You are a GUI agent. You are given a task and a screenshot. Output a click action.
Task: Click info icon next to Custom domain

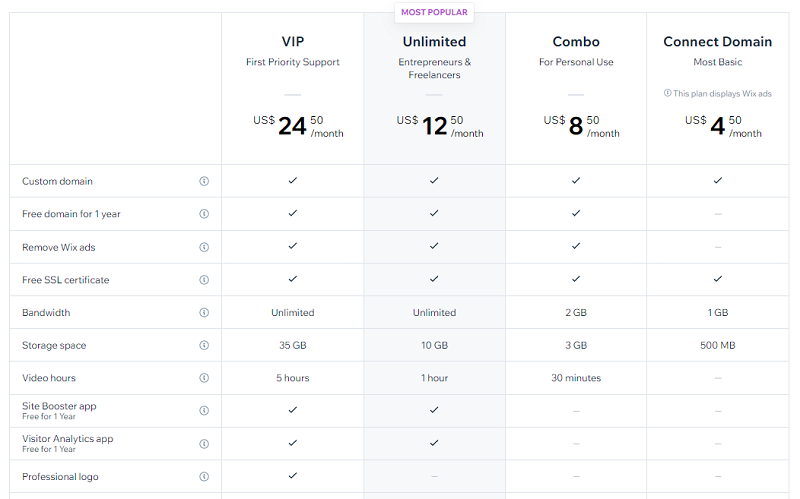(x=204, y=181)
